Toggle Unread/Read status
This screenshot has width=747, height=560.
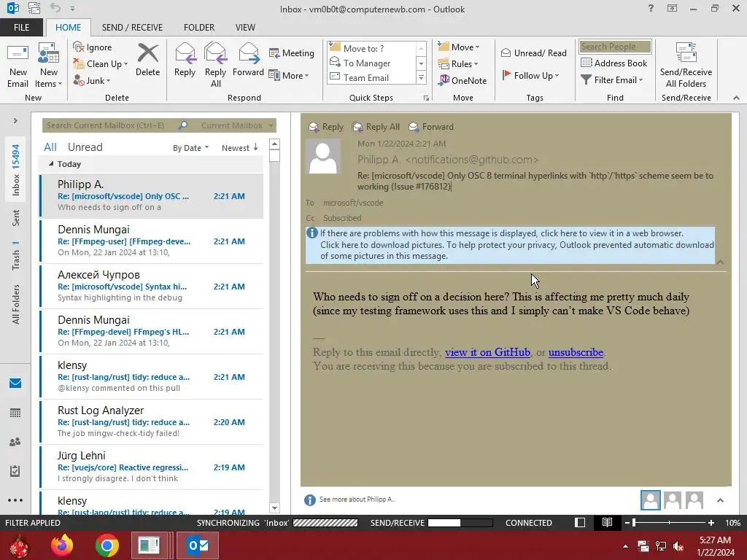pyautogui.click(x=534, y=52)
